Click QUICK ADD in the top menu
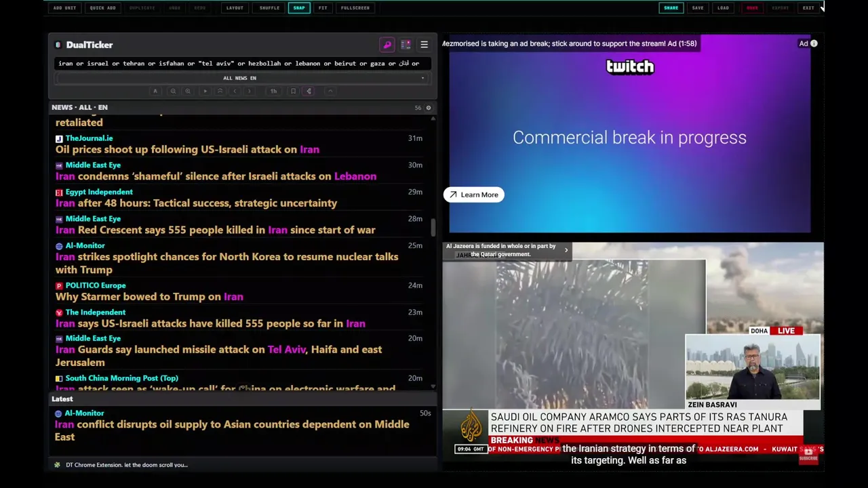The height and width of the screenshot is (488, 868). pyautogui.click(x=103, y=7)
